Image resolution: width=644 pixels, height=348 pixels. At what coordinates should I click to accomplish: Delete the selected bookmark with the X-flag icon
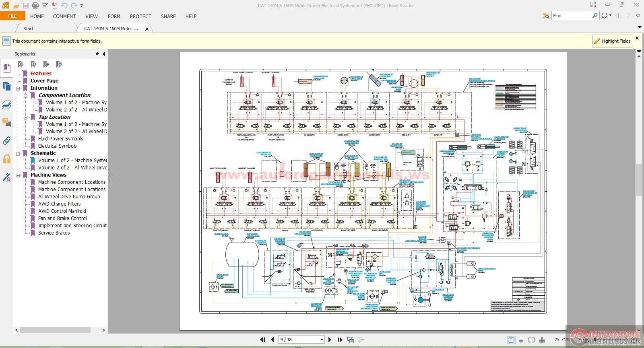coord(21,64)
